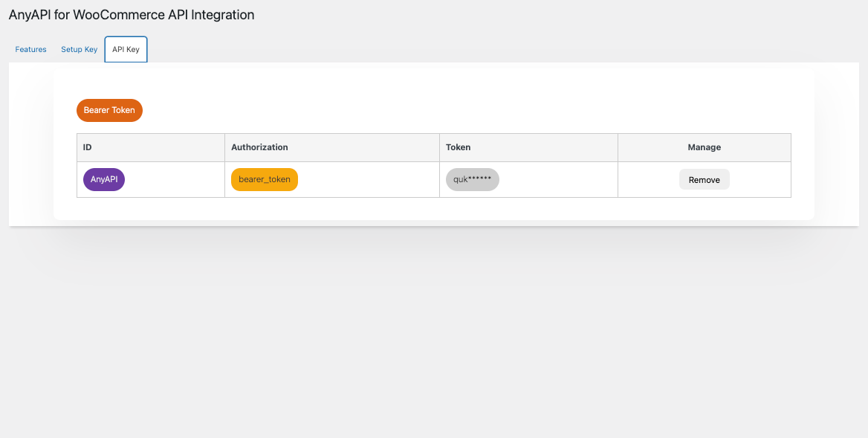Click the Manage column header
This screenshot has height=438, width=868.
coord(704,148)
